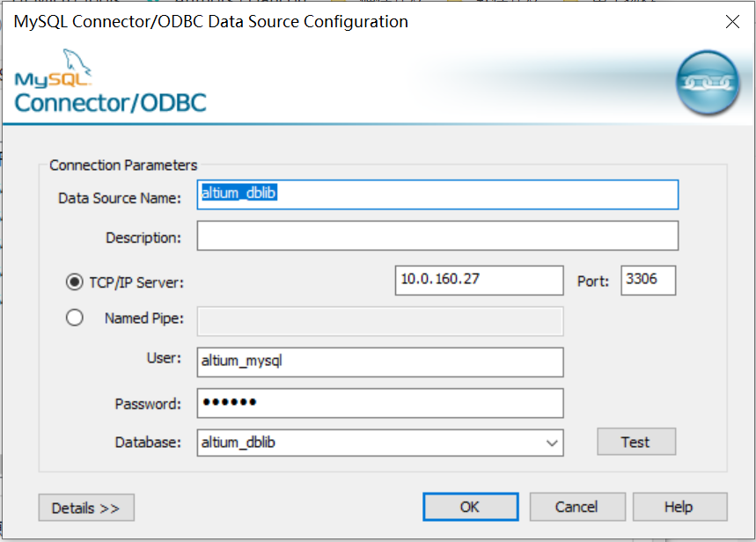The width and height of the screenshot is (756, 542).
Task: Click the chain link connector icon
Action: (708, 83)
